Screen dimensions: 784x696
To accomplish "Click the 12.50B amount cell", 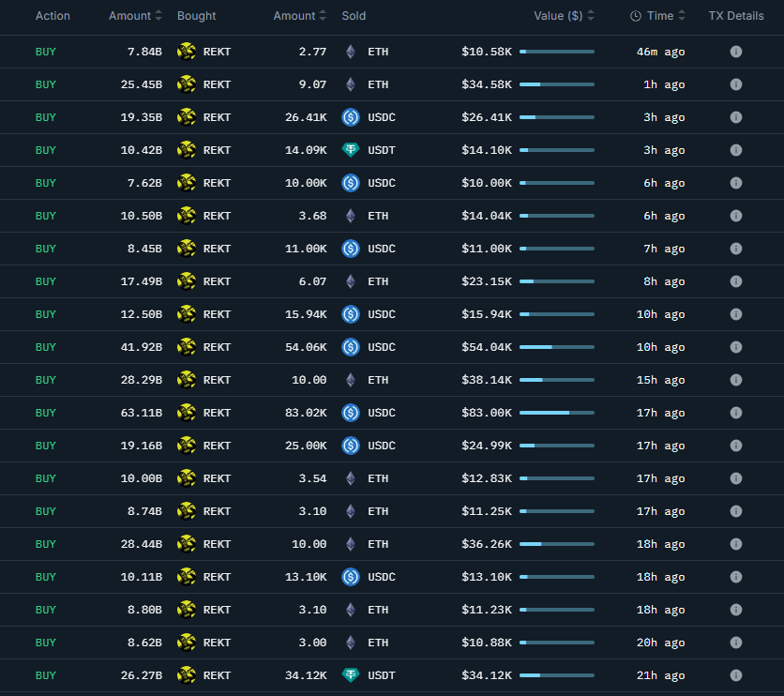I will pos(142,314).
